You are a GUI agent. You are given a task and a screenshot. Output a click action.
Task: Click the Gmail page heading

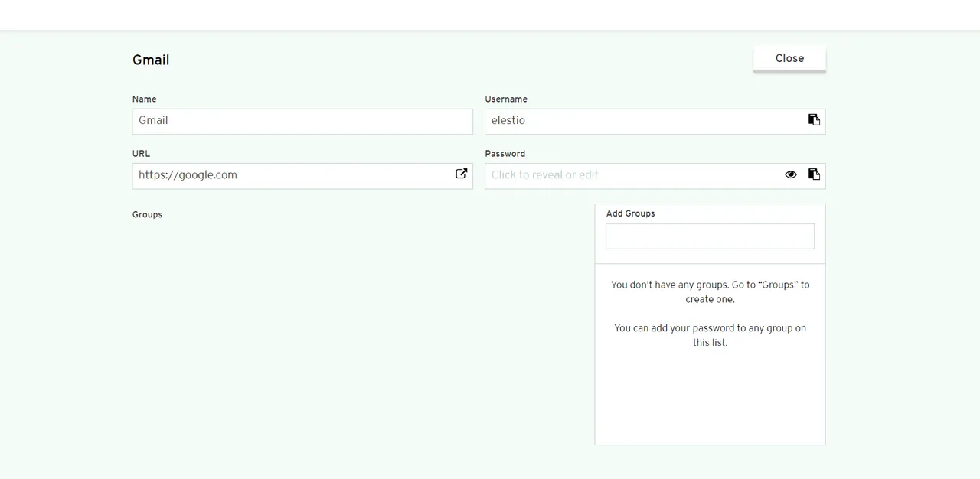[151, 60]
